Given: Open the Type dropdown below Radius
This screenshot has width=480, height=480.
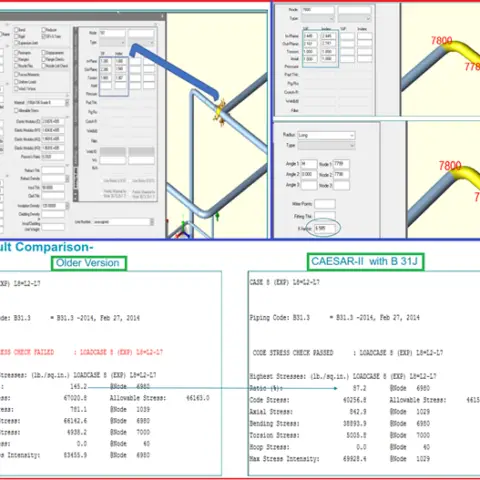Looking at the screenshot, I should pyautogui.click(x=326, y=146).
